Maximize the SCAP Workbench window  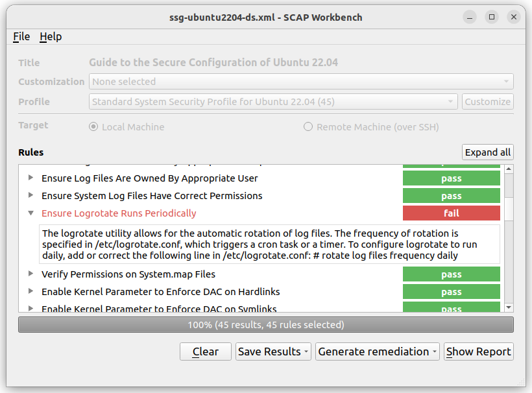pyautogui.click(x=492, y=17)
